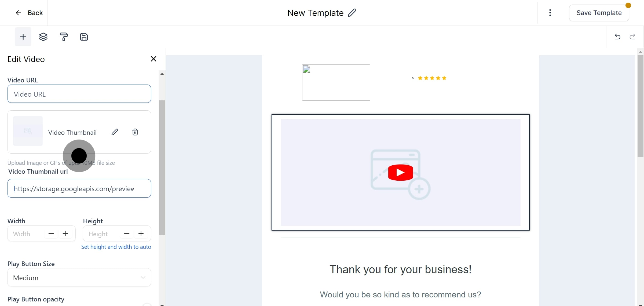Select the paint roller styles icon
The image size is (644, 306).
(x=64, y=37)
